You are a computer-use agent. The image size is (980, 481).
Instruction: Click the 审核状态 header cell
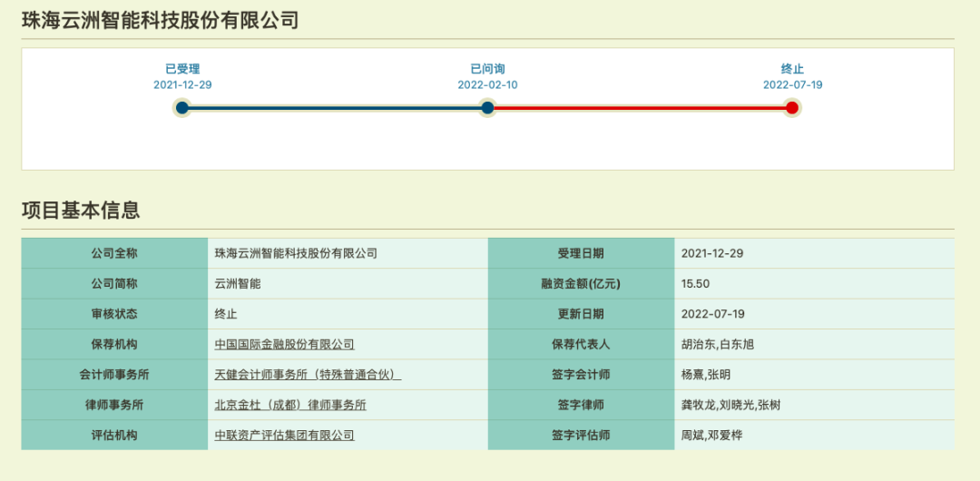(114, 314)
